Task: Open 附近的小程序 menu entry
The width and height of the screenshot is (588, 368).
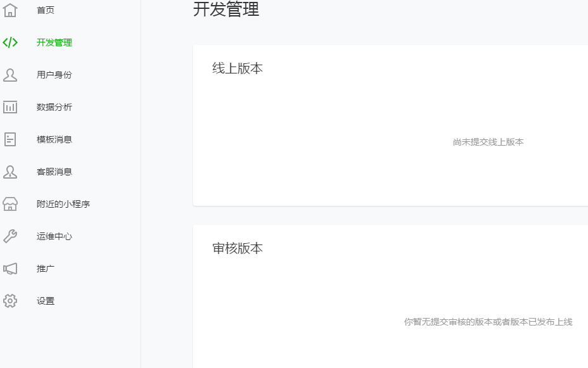Action: coord(63,204)
